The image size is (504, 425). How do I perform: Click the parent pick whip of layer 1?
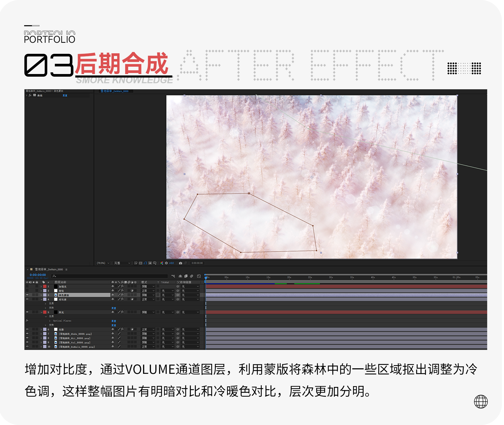point(178,286)
